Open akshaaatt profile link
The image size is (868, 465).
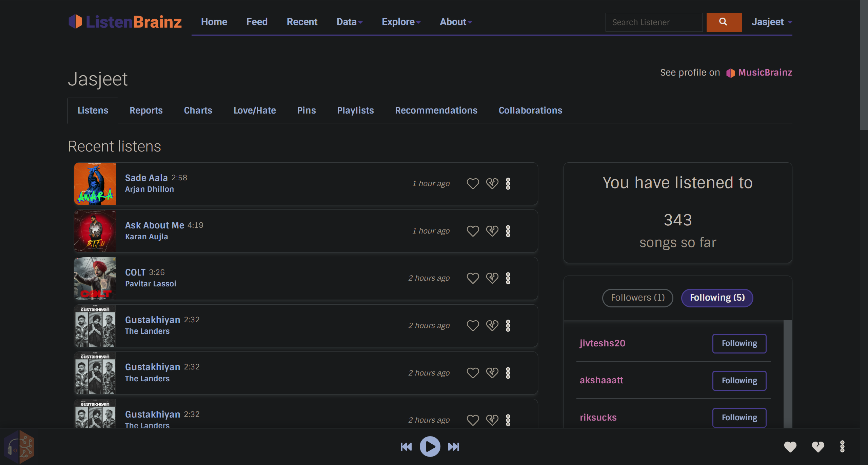coord(601,380)
